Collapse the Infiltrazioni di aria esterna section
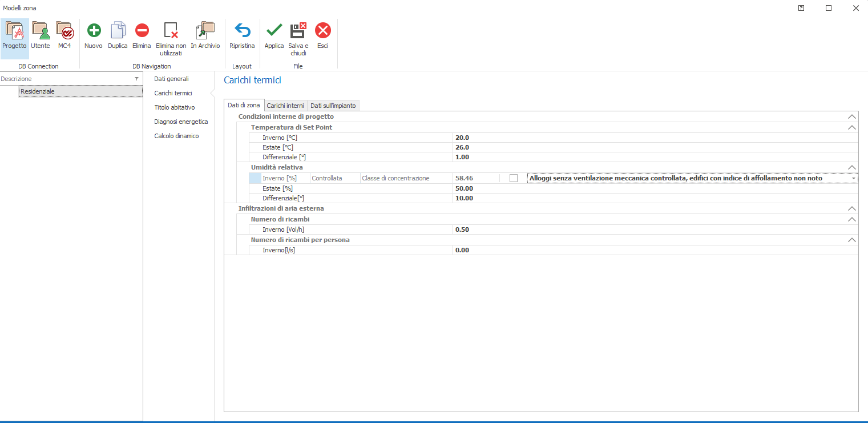868x423 pixels. pos(852,209)
